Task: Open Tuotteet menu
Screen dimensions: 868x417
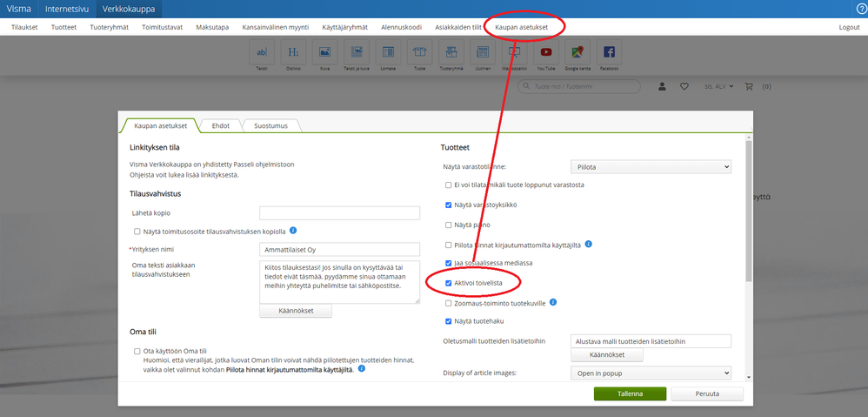Action: (63, 27)
